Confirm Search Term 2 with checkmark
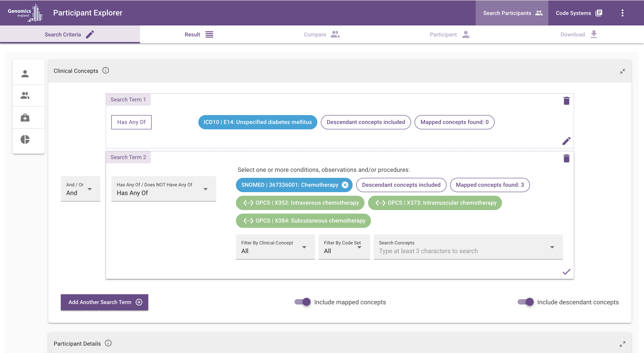Viewport: 644px width, 353px height. point(566,271)
